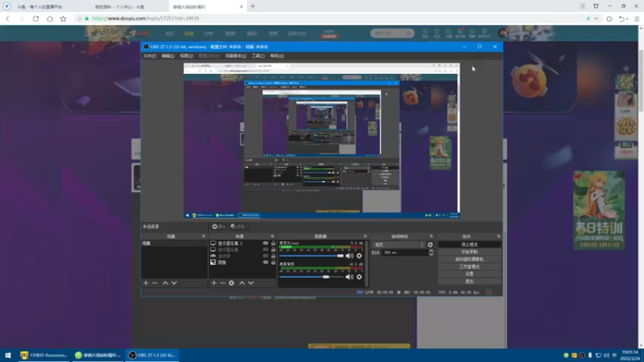Open a new browser tab
The height and width of the screenshot is (362, 644).
(253, 6)
